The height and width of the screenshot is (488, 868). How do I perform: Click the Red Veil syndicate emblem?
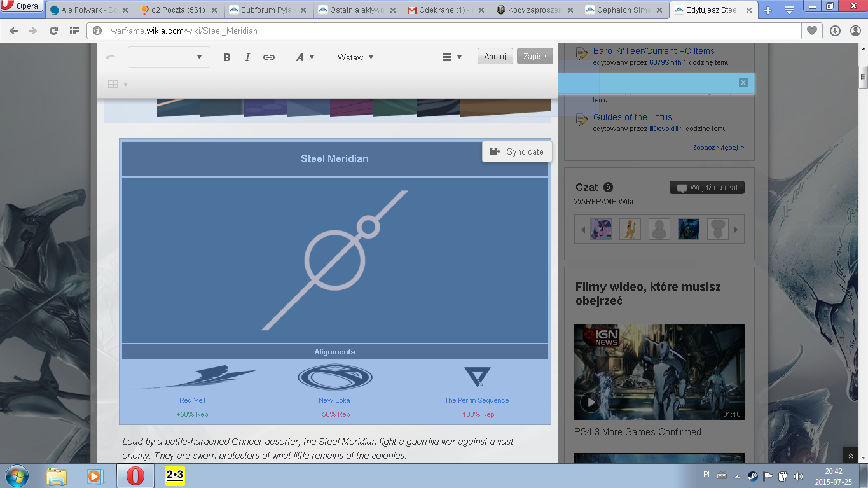(x=192, y=377)
